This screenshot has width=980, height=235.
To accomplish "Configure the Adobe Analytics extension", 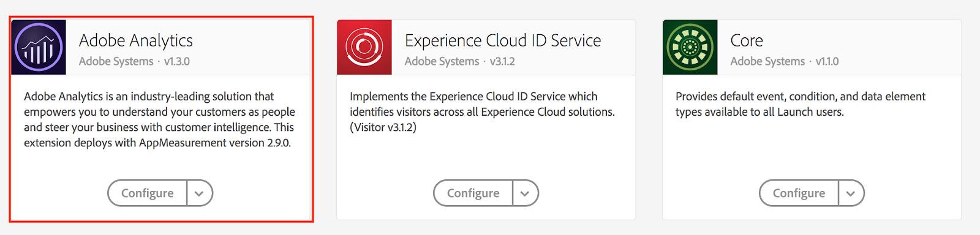I will click(147, 193).
